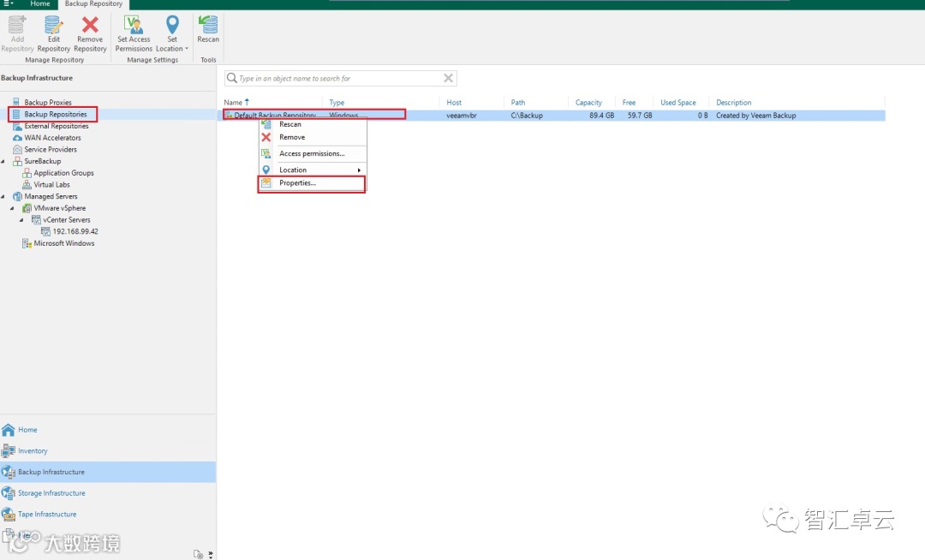Select Microsoft Windows tree node
The image size is (925, 560).
(x=63, y=243)
